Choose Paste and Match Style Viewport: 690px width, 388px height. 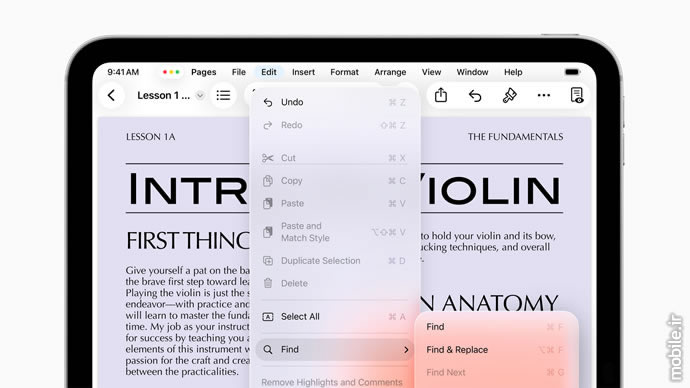(x=334, y=232)
